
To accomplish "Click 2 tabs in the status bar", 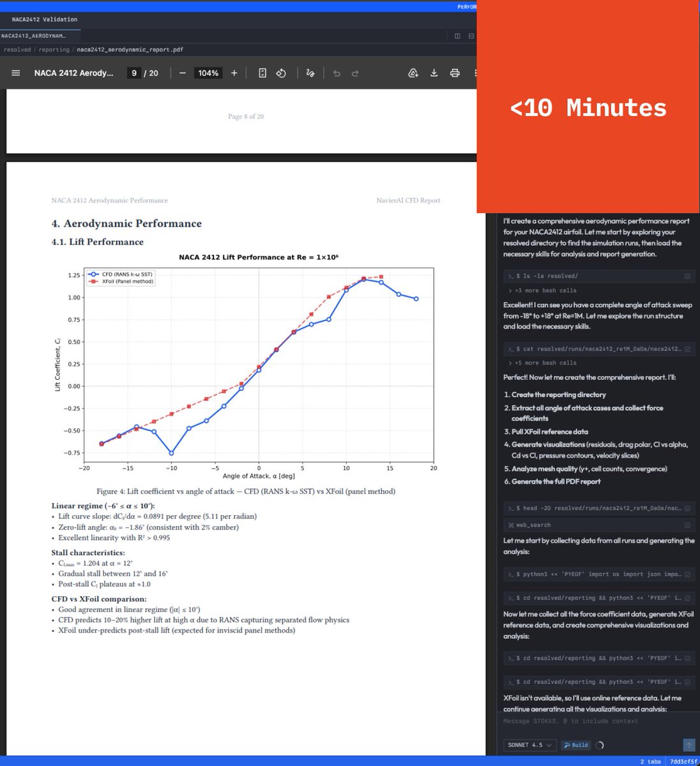I will [650, 762].
